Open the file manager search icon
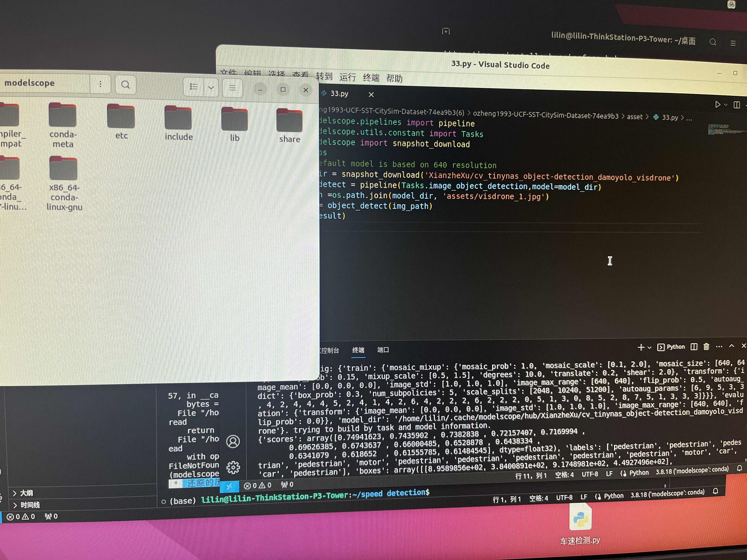The height and width of the screenshot is (560, 747). click(125, 85)
